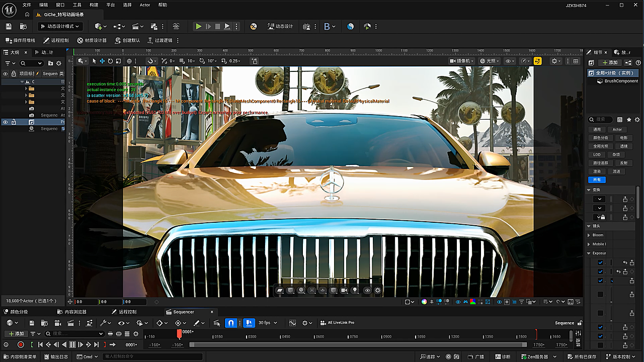Viewport: 644px width, 362px height.
Task: Open the 操作符堆栈 panel
Action: [20, 40]
